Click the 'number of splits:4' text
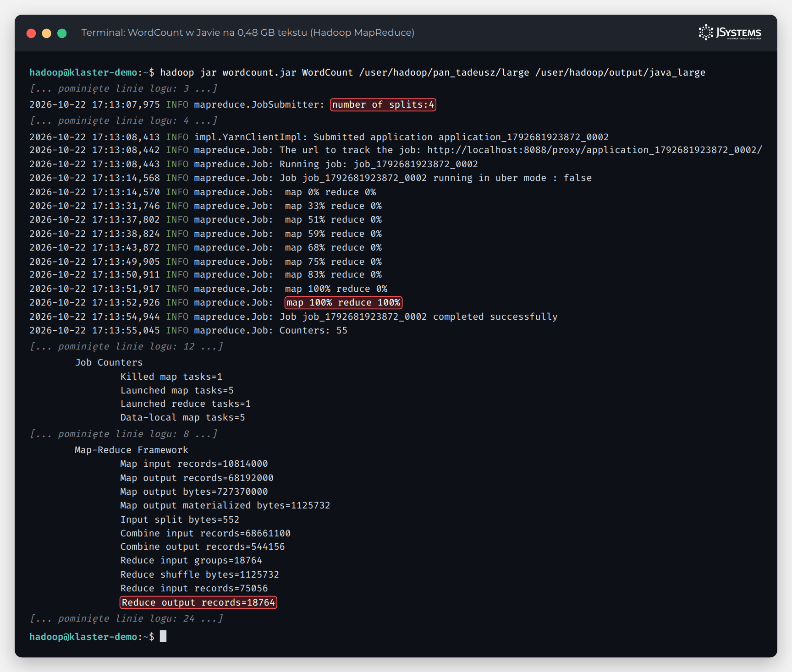Viewport: 792px width, 672px height. (x=383, y=104)
